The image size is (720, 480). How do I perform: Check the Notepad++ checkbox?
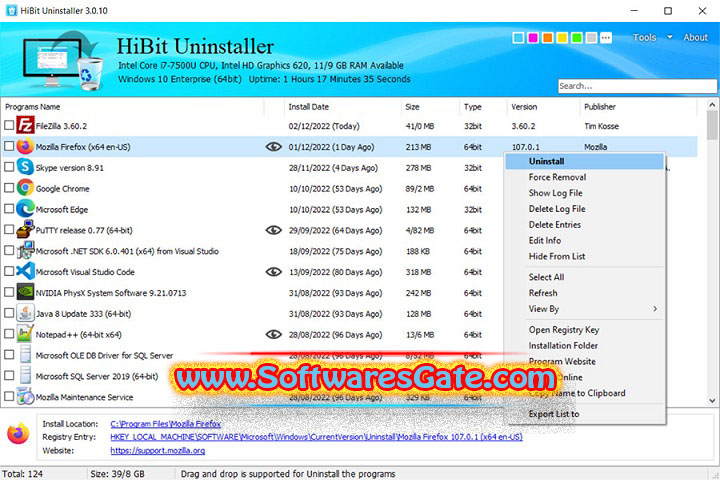click(x=9, y=333)
